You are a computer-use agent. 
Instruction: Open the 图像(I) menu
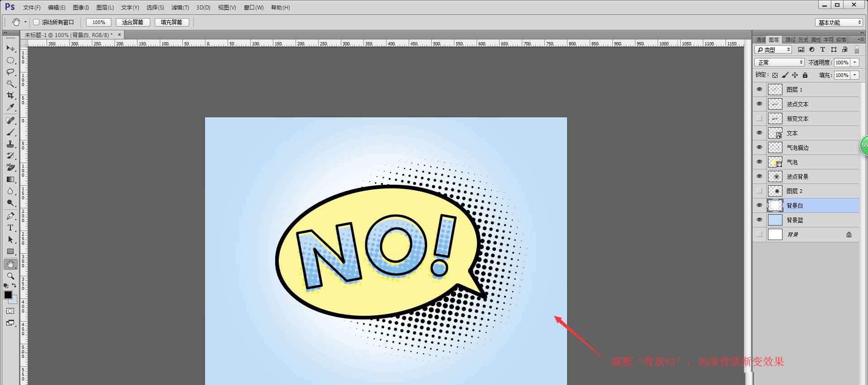click(x=81, y=8)
